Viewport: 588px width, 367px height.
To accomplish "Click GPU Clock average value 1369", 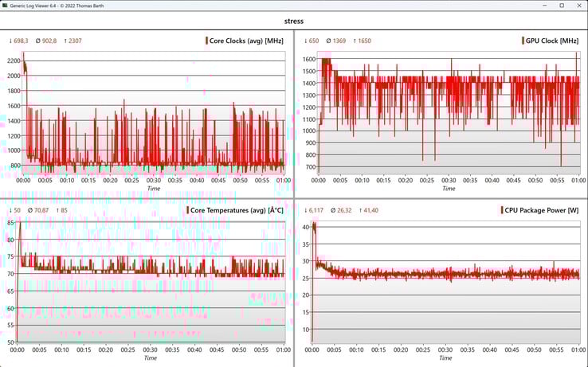I will pos(339,41).
